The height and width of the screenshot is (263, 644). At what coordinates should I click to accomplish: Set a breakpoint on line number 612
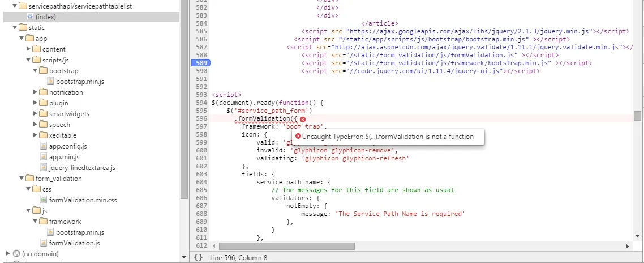(x=202, y=246)
